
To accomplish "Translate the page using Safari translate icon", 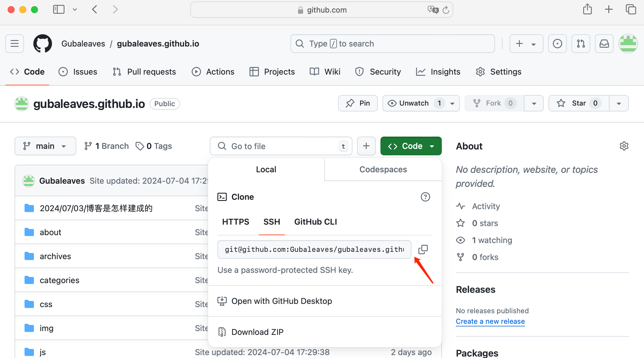I will (433, 10).
